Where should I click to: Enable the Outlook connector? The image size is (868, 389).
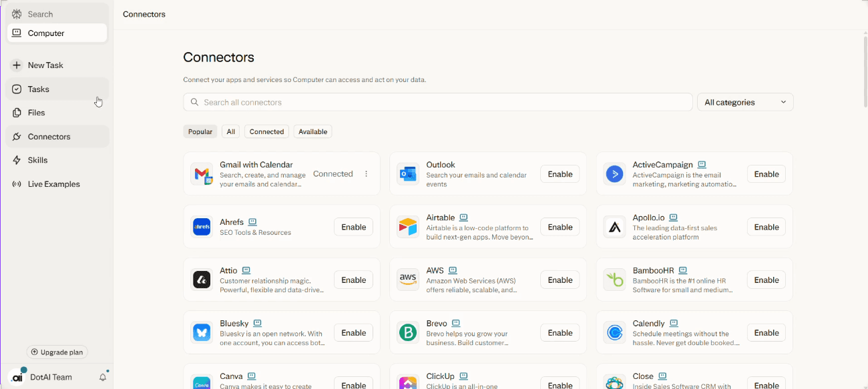(560, 174)
